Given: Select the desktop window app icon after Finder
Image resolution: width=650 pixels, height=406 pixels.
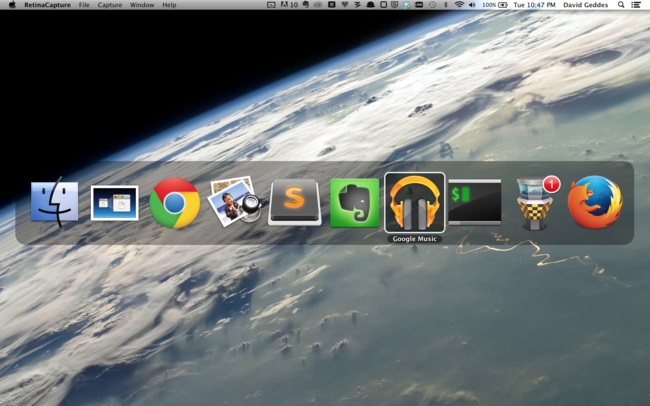Looking at the screenshot, I should point(114,203).
